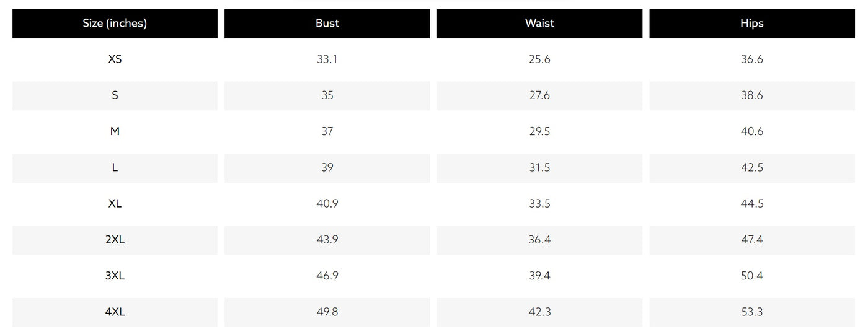Click the 53.3 hips value for 4XL
The image size is (868, 329).
click(x=752, y=312)
